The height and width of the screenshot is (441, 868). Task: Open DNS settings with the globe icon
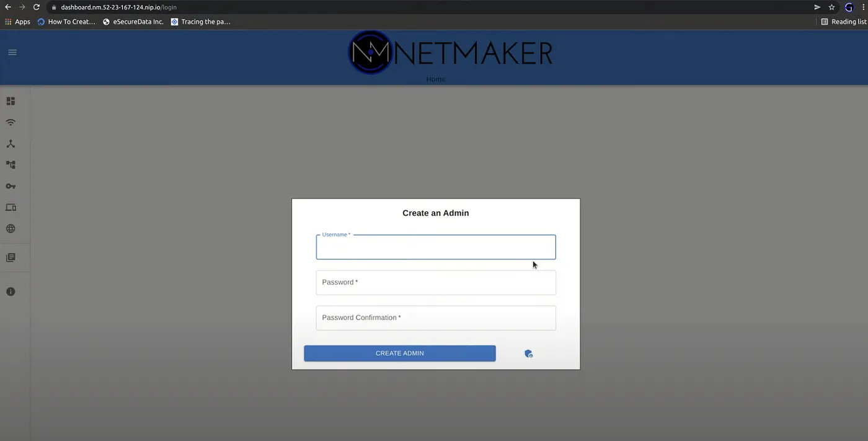[x=11, y=228]
